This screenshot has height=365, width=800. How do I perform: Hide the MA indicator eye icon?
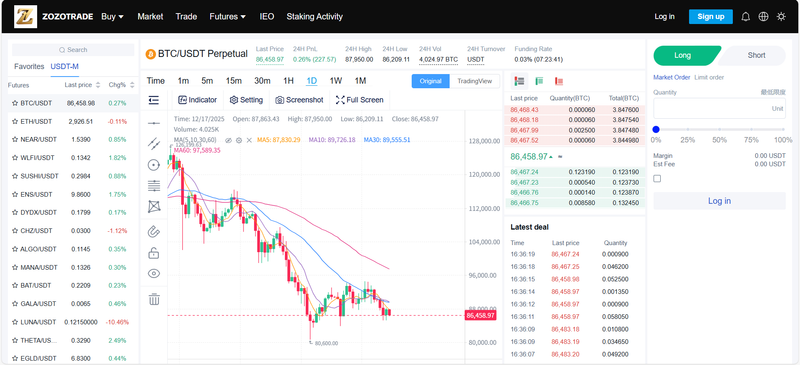coord(229,140)
